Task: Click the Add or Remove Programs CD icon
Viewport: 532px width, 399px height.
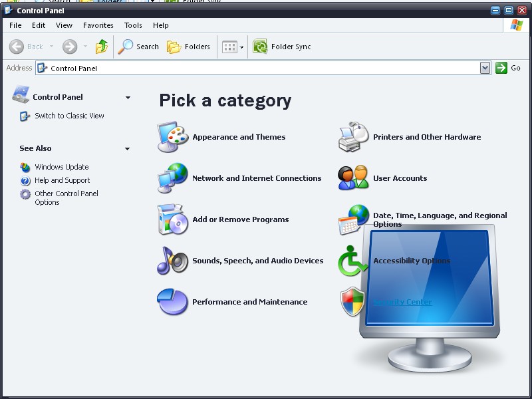Action: pyautogui.click(x=173, y=219)
